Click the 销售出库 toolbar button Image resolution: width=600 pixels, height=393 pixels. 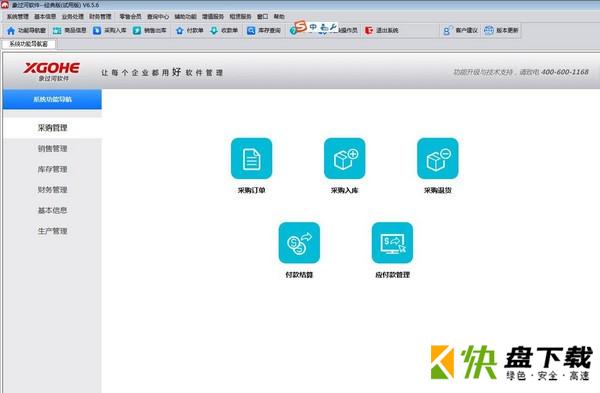click(150, 31)
